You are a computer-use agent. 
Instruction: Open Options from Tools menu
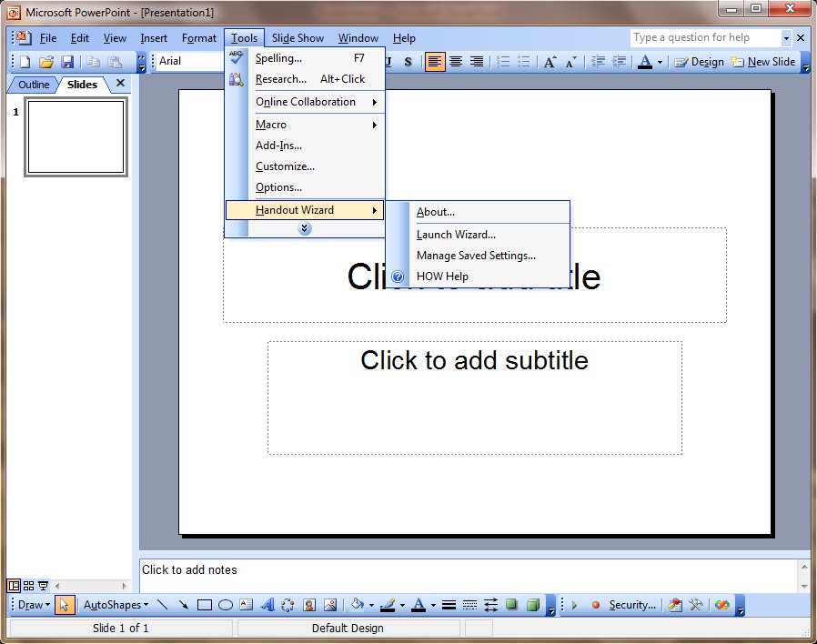click(x=306, y=187)
